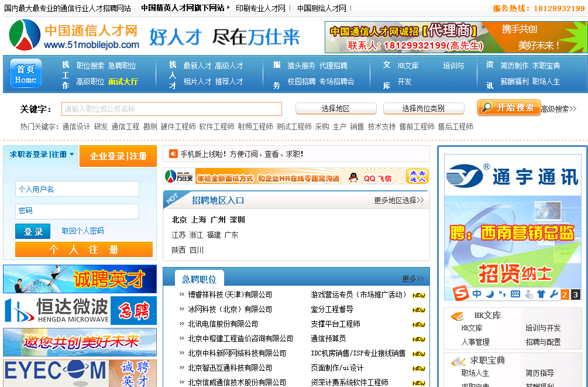588x387 pixels.
Task: Expand 更多>> in 急聘职位 panel
Action: coord(413,279)
